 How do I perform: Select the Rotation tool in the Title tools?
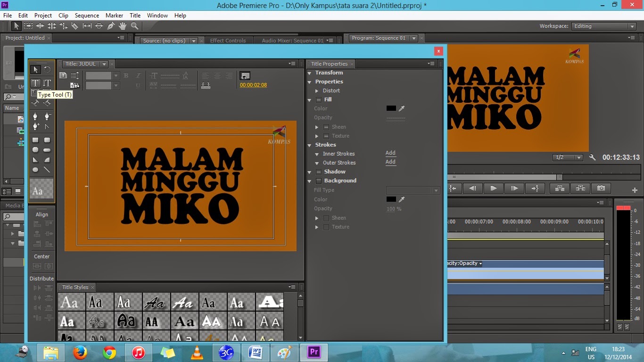pos(47,70)
